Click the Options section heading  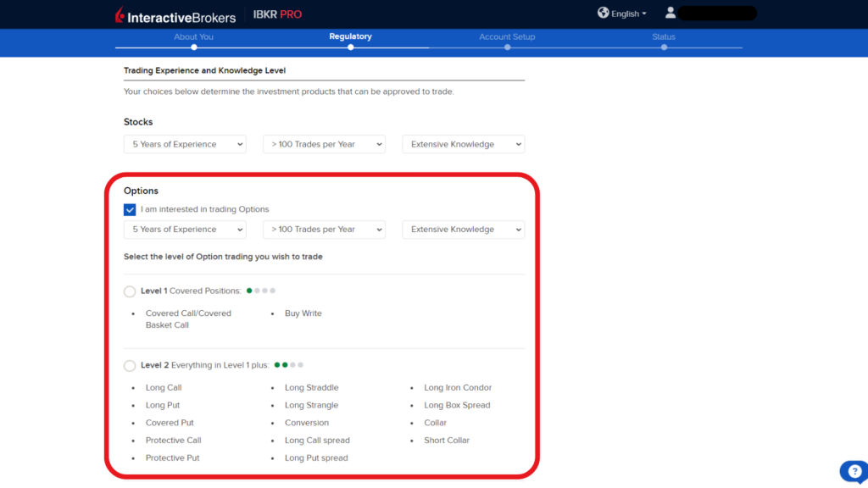point(141,191)
